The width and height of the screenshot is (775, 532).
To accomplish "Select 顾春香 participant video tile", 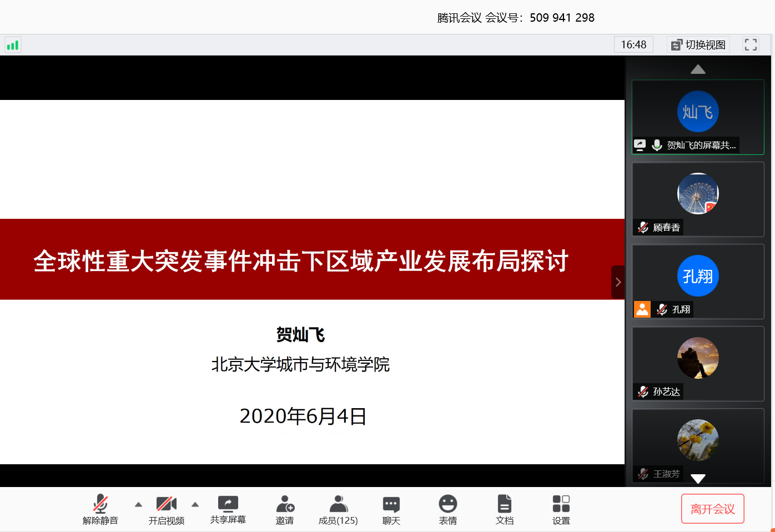I will 698,199.
